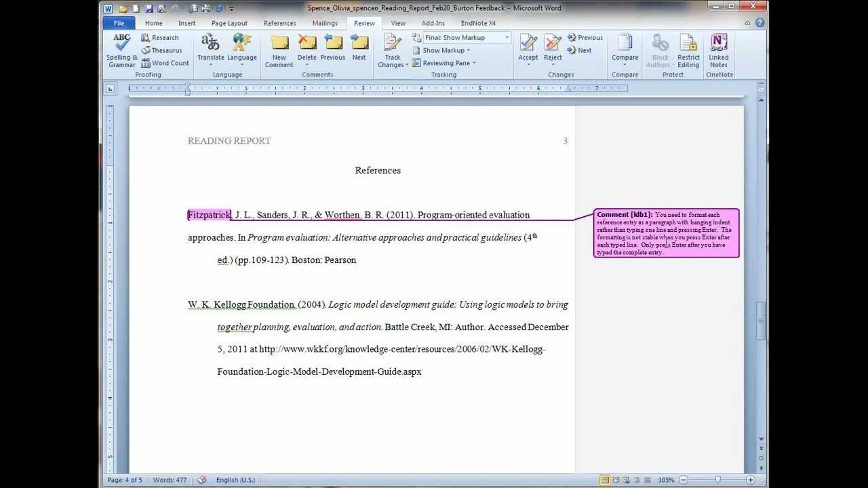This screenshot has width=868, height=488.
Task: Open the Compare documents menu
Action: [625, 51]
